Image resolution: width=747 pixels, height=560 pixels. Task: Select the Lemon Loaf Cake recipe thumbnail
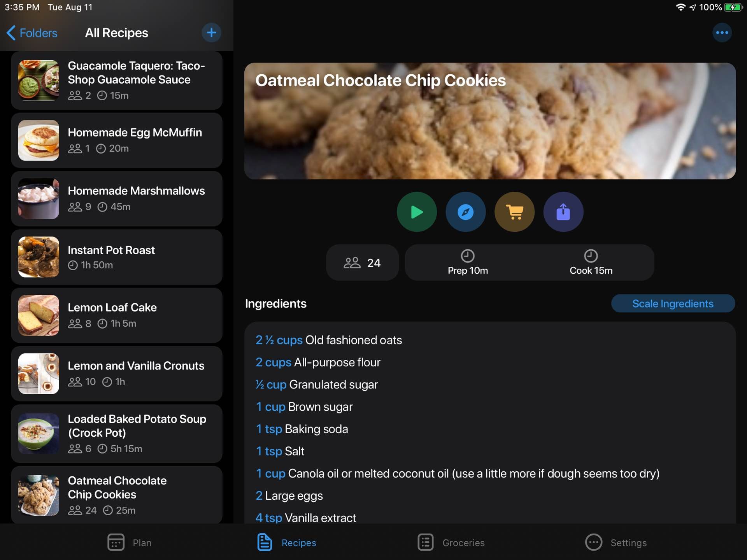coord(38,315)
